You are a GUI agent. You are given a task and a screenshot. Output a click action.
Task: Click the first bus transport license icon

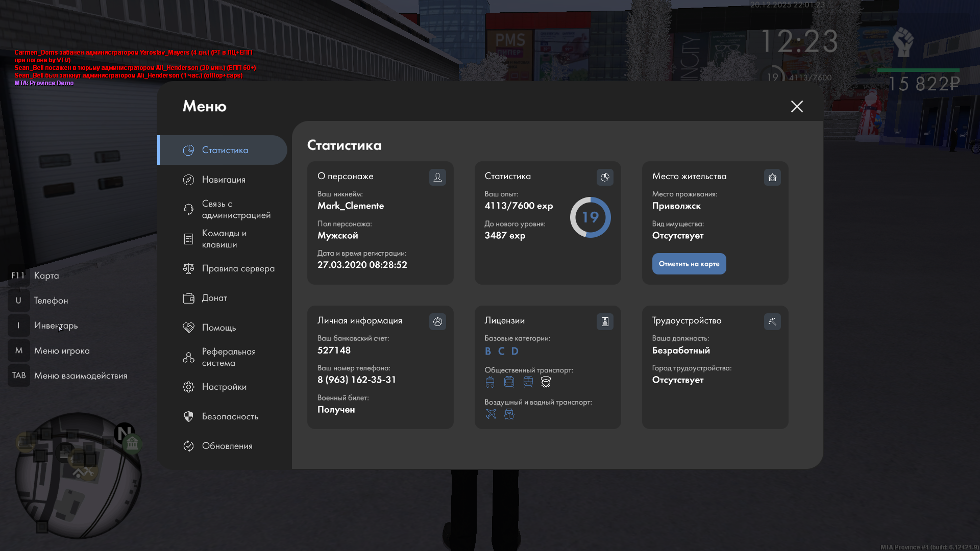click(490, 382)
